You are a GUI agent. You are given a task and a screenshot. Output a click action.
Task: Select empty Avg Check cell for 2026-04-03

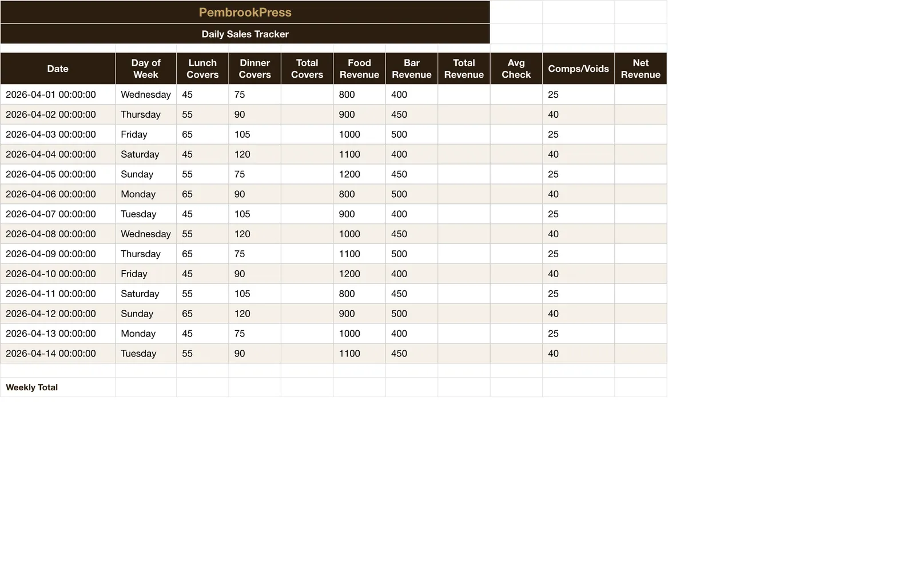(x=516, y=134)
